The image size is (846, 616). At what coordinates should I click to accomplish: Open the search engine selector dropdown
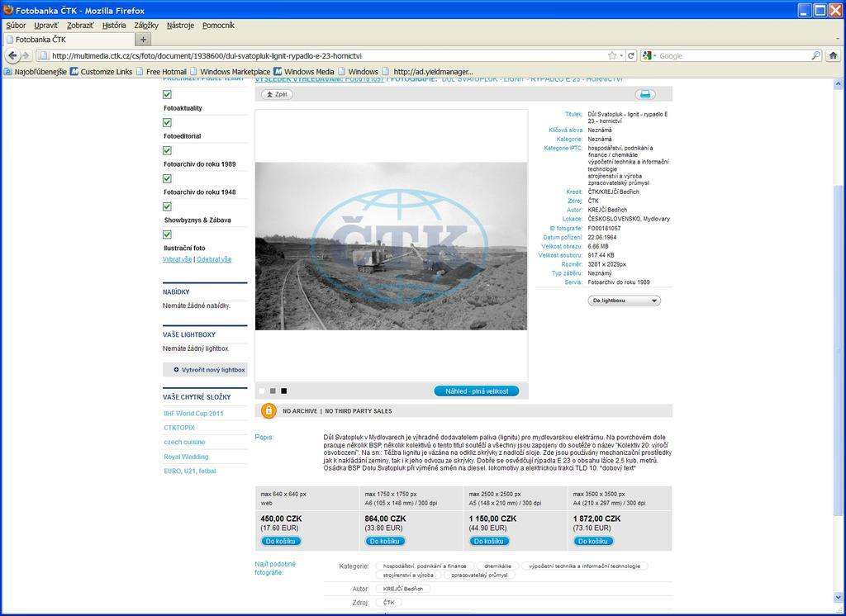coord(654,55)
